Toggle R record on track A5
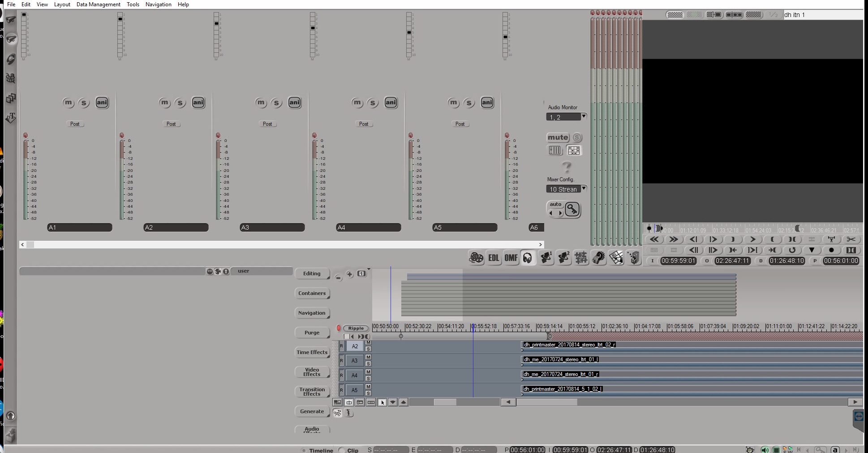The image size is (868, 453). coord(341,390)
